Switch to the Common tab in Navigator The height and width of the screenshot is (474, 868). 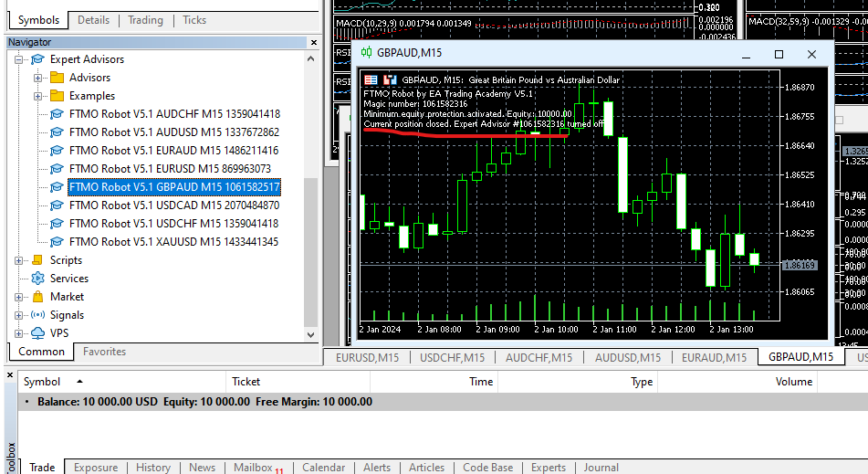(41, 352)
